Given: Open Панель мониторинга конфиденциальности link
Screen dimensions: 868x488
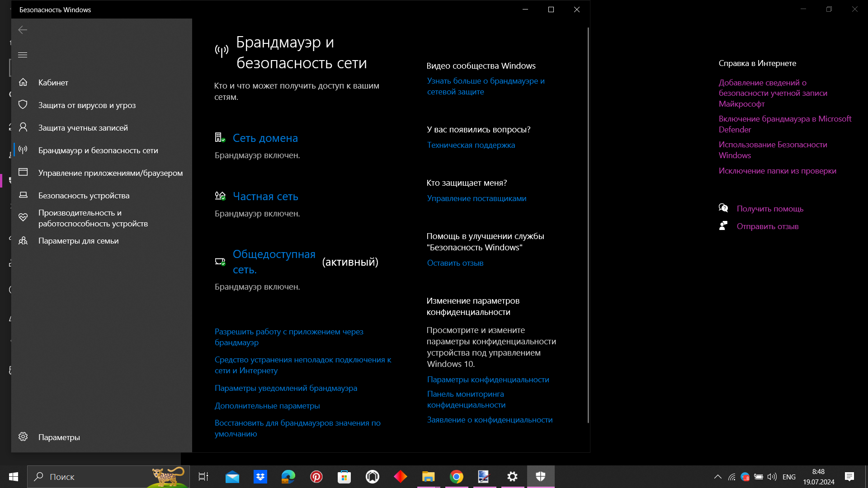Looking at the screenshot, I should click(466, 399).
